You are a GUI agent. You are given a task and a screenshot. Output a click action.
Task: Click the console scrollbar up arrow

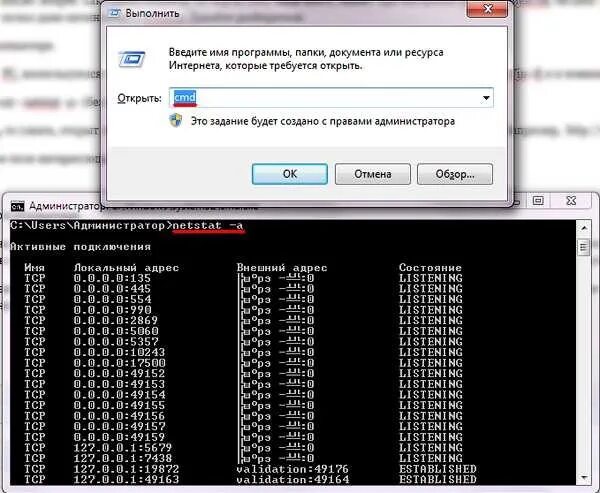[x=584, y=229]
